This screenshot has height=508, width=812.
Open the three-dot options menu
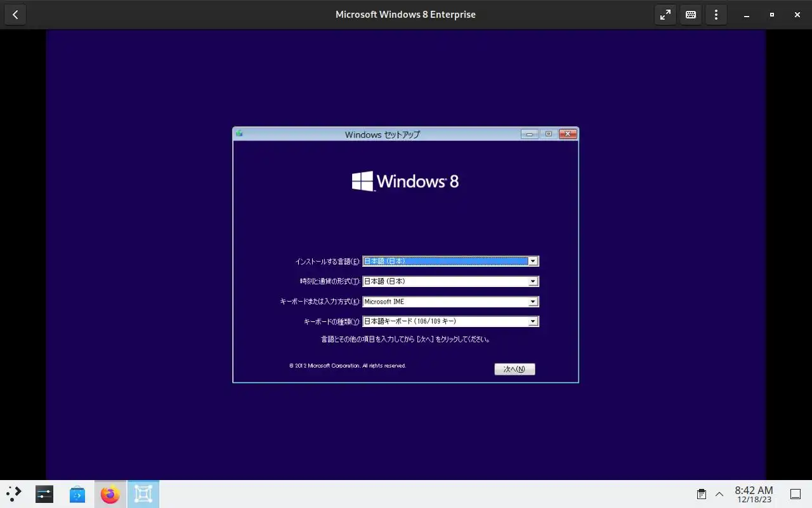pyautogui.click(x=716, y=15)
